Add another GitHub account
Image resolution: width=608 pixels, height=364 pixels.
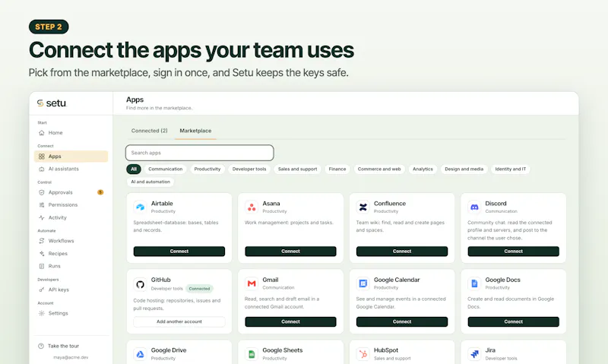click(179, 321)
